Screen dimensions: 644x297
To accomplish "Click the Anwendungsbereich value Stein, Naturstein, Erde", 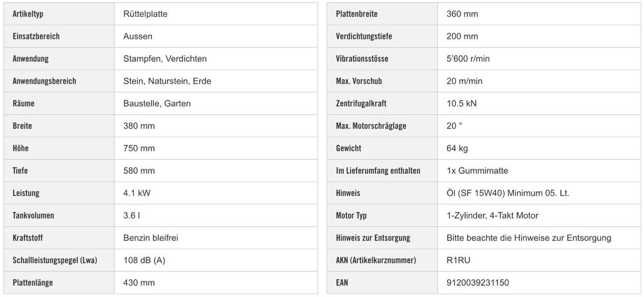I will 167,81.
